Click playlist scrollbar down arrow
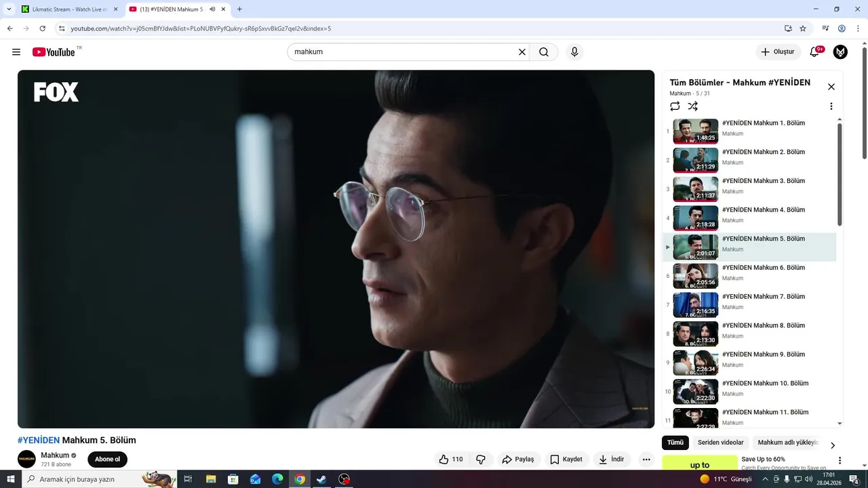This screenshot has height=488, width=868. 840,424
